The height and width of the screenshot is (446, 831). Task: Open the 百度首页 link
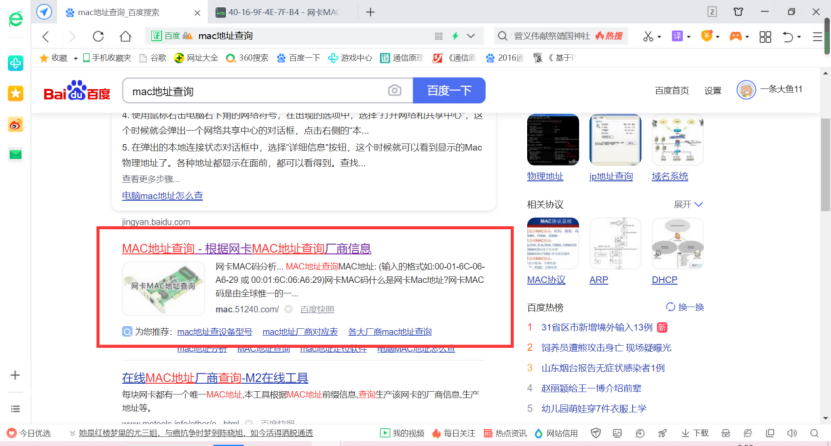[x=671, y=91]
